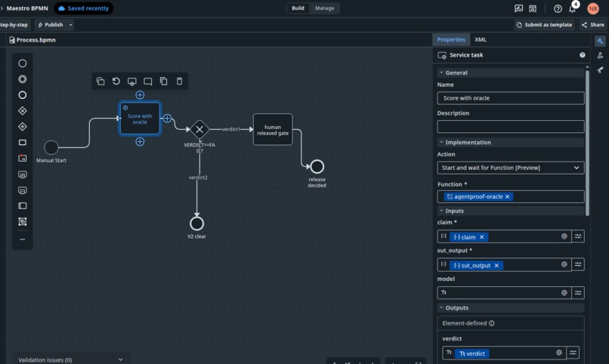Add a node to the right of Score with oracle
The height and width of the screenshot is (364, 609).
coord(167,119)
